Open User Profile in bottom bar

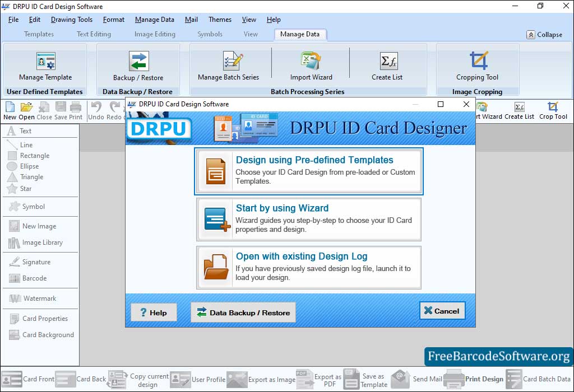198,379
